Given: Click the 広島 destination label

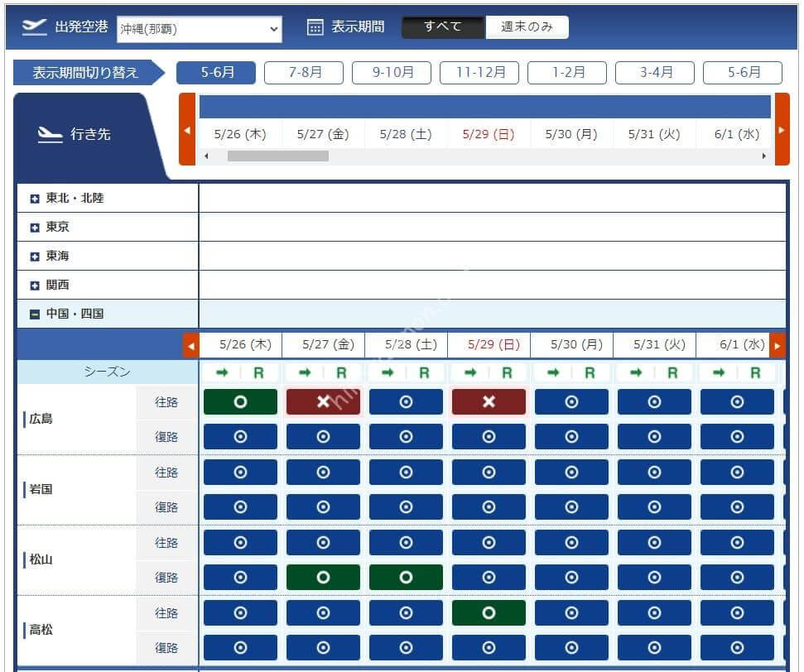Looking at the screenshot, I should [41, 420].
